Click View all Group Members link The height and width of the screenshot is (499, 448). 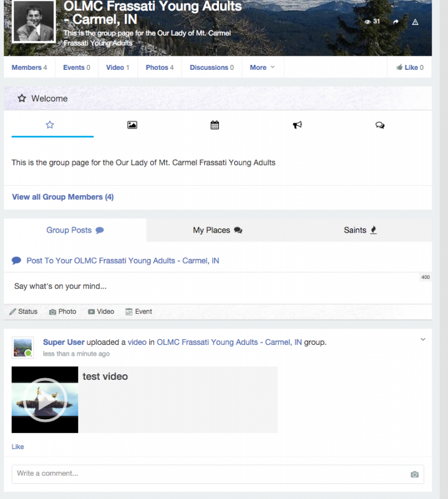tap(63, 197)
